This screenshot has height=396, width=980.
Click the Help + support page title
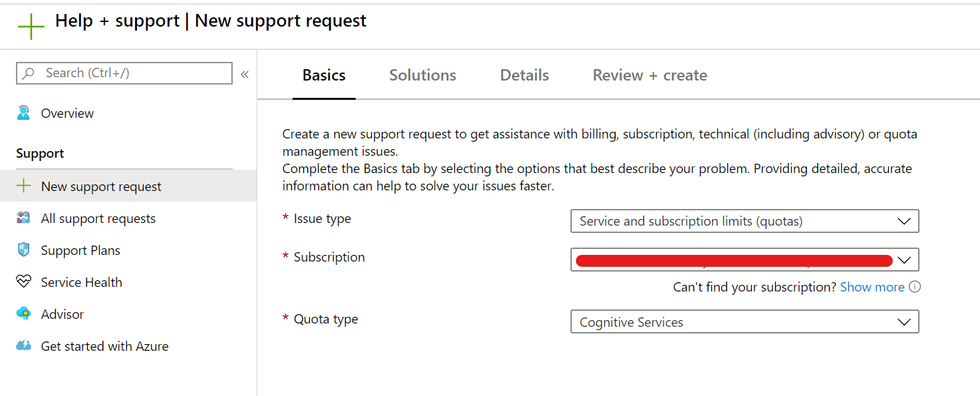tap(211, 21)
